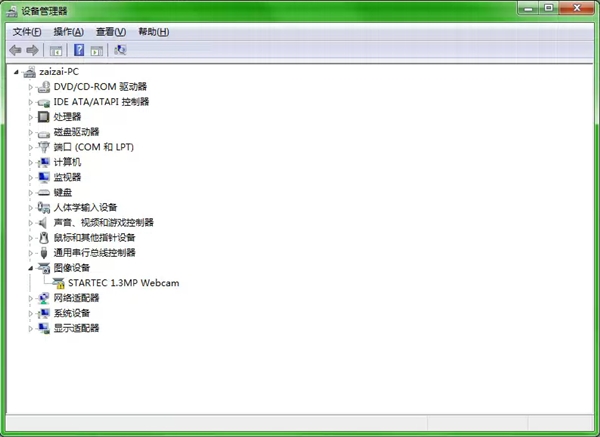Minimize the 设备管理器 window
The image size is (600, 437).
[x=529, y=8]
